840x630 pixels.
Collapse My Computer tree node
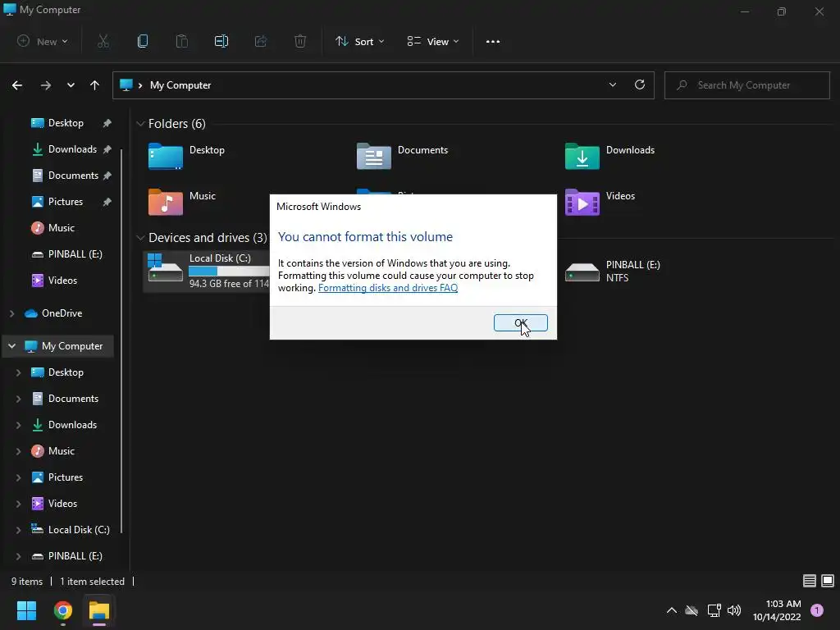(x=11, y=346)
